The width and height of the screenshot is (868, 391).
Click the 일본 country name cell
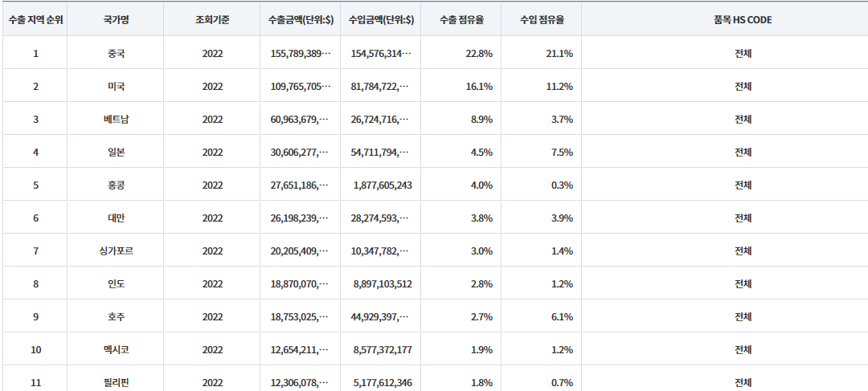[x=116, y=153]
